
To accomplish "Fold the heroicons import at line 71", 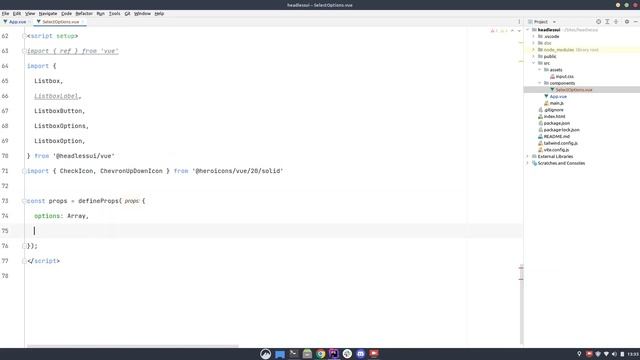I will [24, 171].
